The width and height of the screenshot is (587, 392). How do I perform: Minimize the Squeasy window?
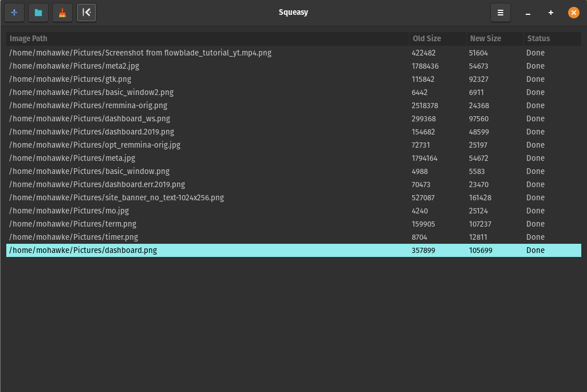pos(528,13)
